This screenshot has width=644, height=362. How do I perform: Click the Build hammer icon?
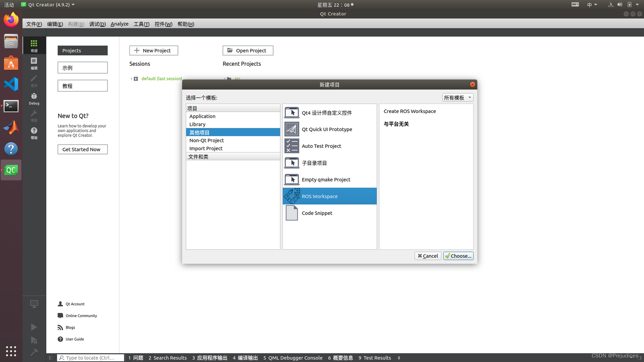tap(34, 352)
